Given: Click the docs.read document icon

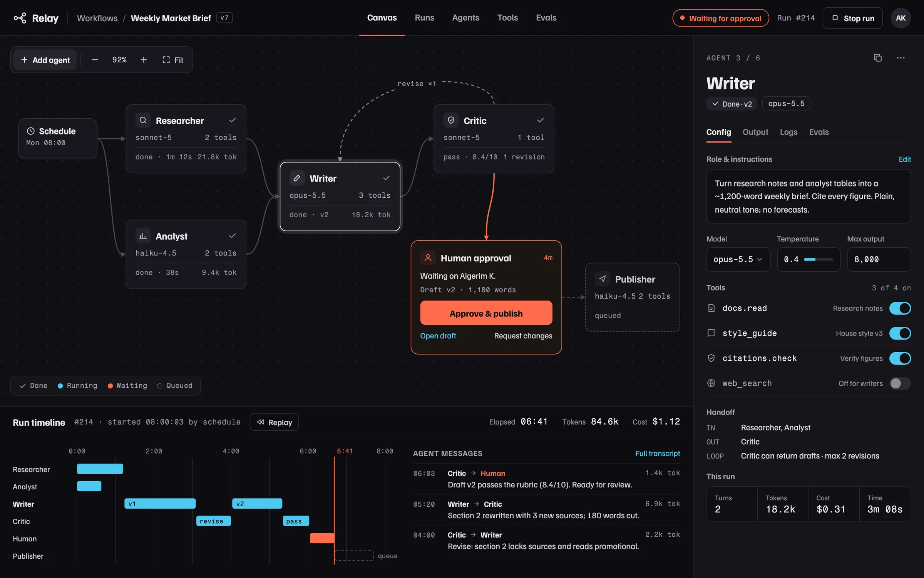Looking at the screenshot, I should tap(711, 308).
